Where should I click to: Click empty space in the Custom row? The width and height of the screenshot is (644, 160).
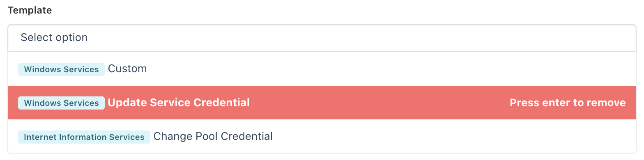coord(390,69)
